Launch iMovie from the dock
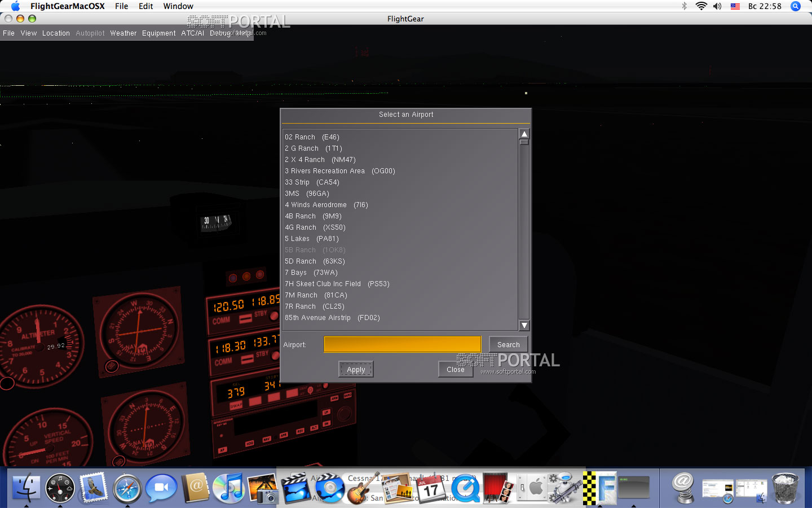The image size is (812, 508). pos(295,488)
